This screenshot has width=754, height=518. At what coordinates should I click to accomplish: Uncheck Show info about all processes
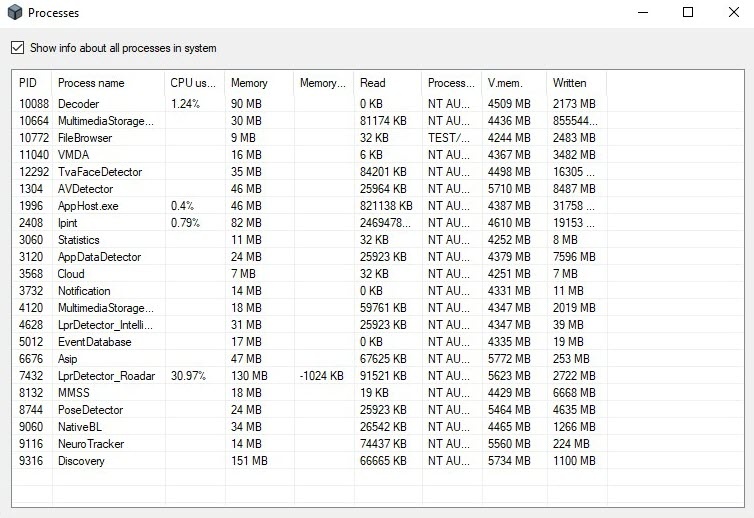click(x=17, y=48)
